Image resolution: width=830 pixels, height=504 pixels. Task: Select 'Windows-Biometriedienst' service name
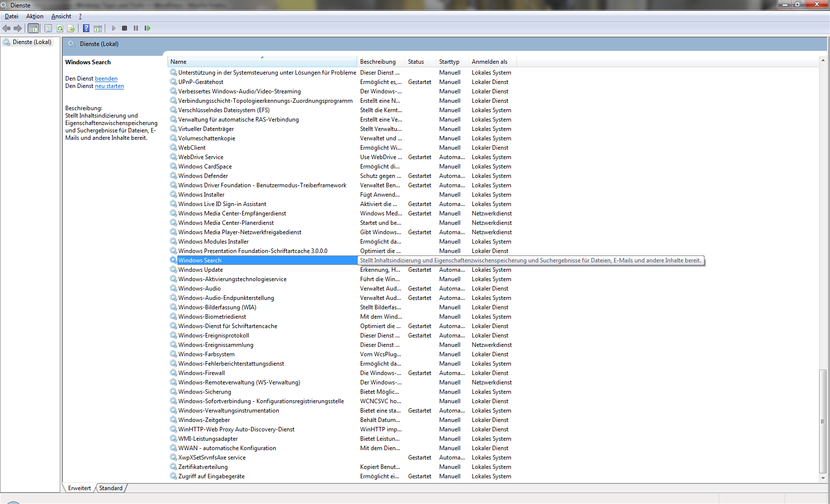212,317
